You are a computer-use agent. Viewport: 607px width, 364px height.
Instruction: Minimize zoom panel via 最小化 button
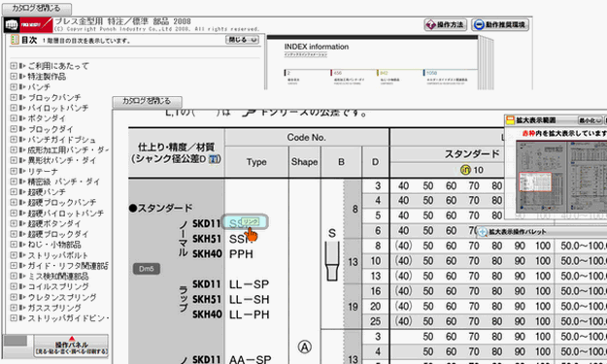point(590,120)
